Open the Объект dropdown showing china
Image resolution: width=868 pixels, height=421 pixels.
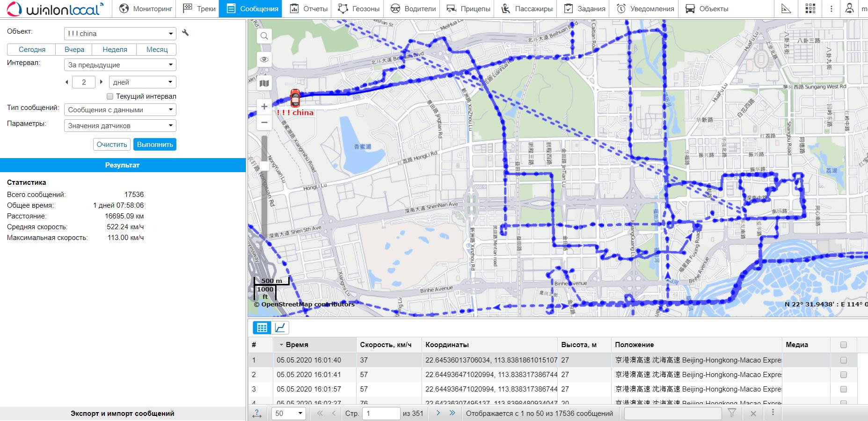(120, 34)
